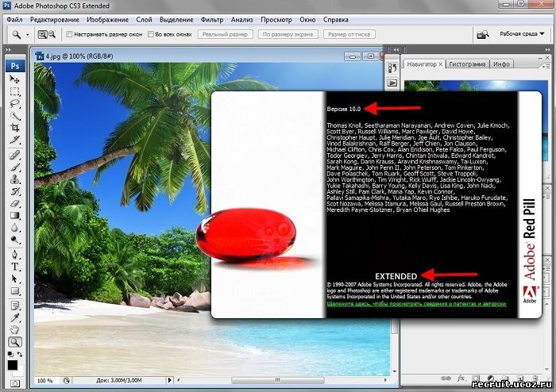Select the Move tool
This screenshot has height=392, width=556.
click(x=14, y=79)
